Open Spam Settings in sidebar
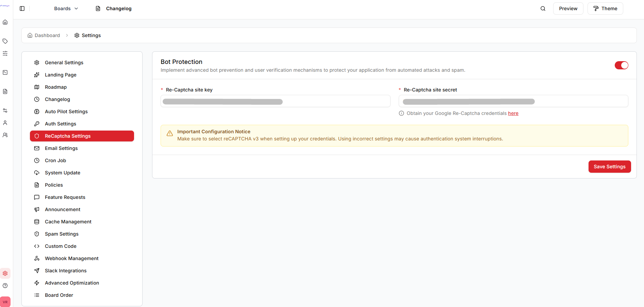The image size is (644, 307). (x=62, y=234)
